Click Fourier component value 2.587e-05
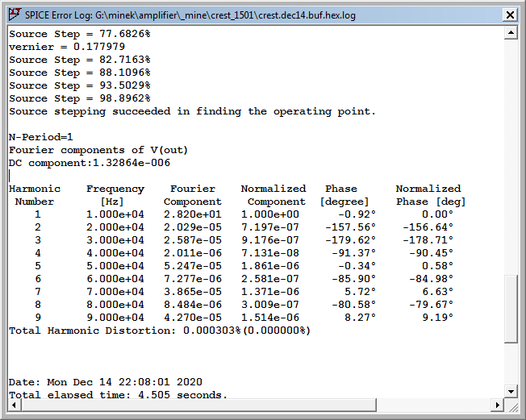The image size is (526, 420). (x=193, y=240)
